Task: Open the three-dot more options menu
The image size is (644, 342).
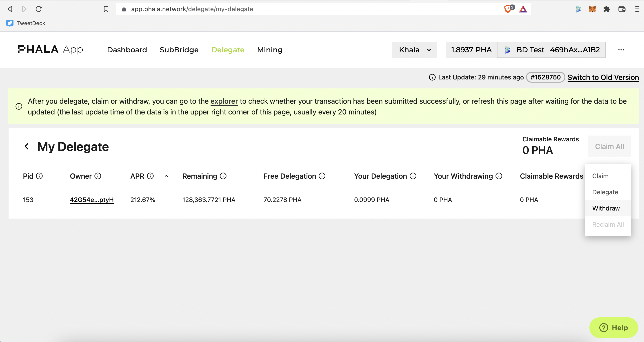Action: [621, 50]
